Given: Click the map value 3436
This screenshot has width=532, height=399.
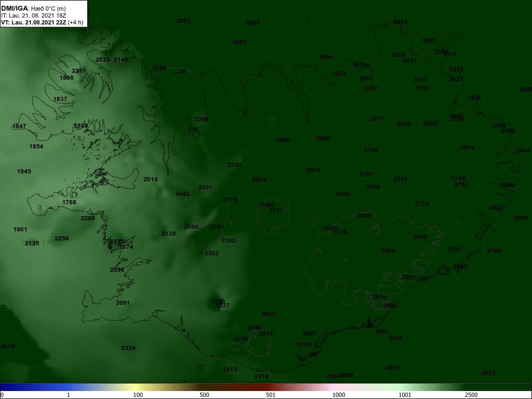Looking at the screenshot, I should tap(474, 98).
